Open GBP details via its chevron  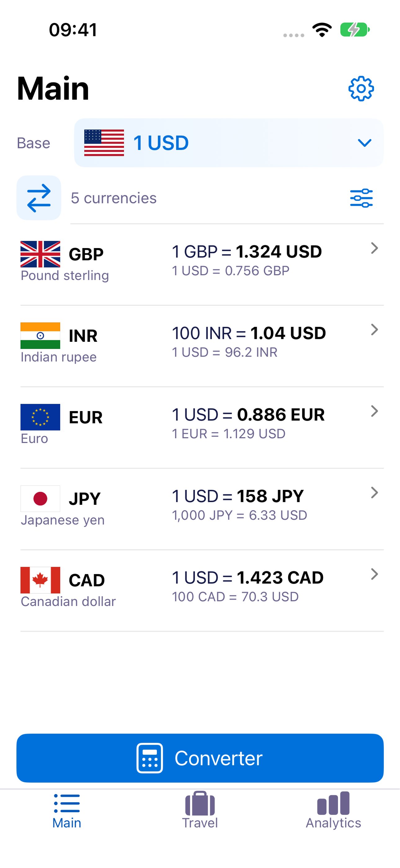(374, 248)
